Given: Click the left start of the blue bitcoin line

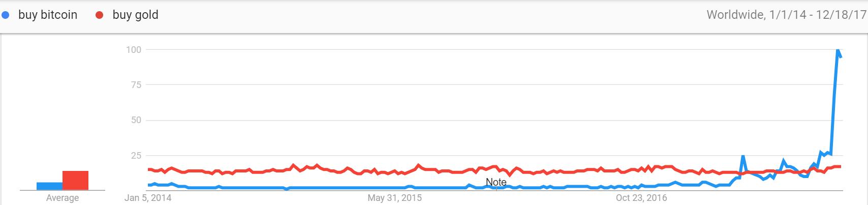Looking at the screenshot, I should click(x=149, y=185).
